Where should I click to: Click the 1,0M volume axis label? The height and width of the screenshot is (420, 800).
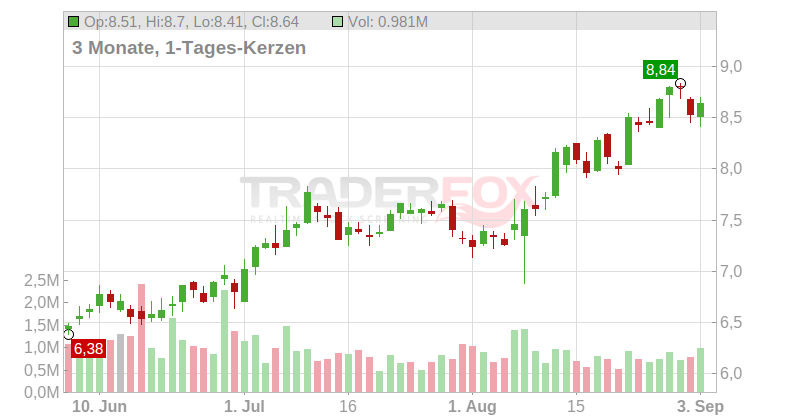42,348
